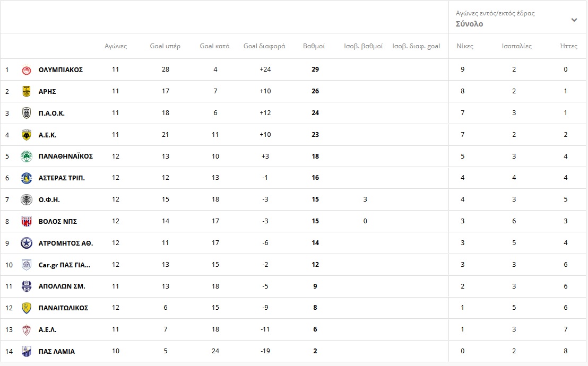The image size is (588, 366).
Task: Click the P.A.O.K. club badge
Action: click(x=26, y=113)
